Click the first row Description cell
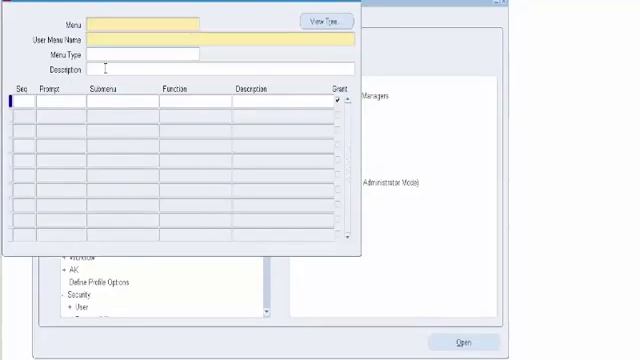This screenshot has width=640, height=360. pos(283,101)
